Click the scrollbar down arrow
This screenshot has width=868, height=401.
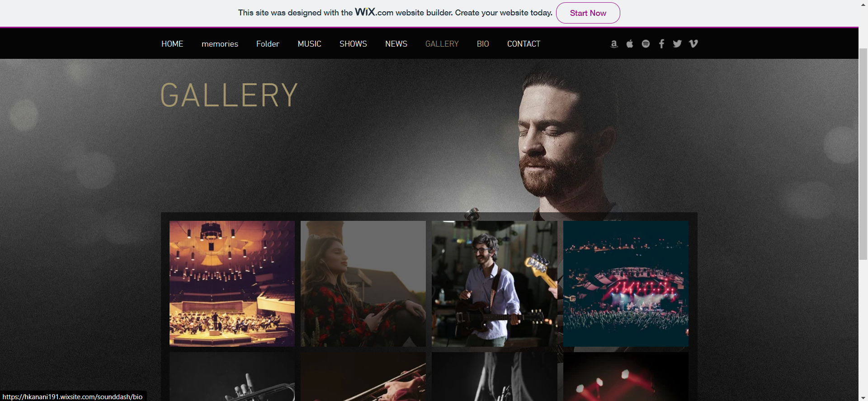(x=863, y=397)
